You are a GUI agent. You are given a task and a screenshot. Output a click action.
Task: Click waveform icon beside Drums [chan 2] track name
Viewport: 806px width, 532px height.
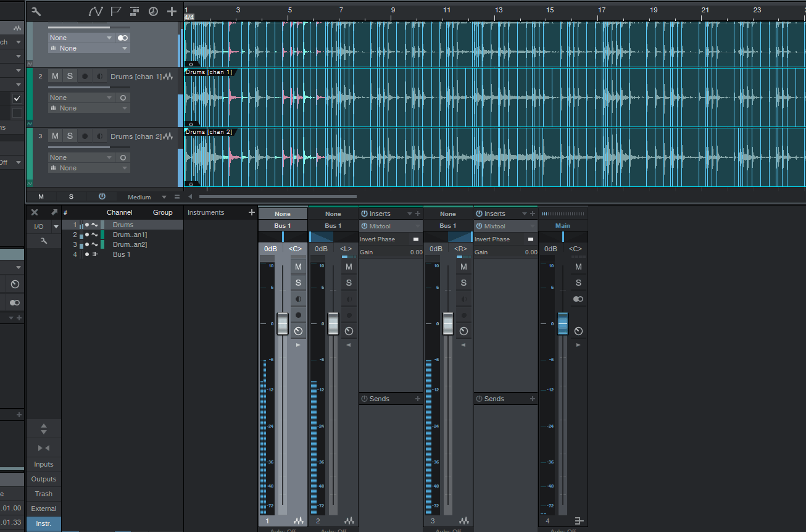pyautogui.click(x=168, y=136)
